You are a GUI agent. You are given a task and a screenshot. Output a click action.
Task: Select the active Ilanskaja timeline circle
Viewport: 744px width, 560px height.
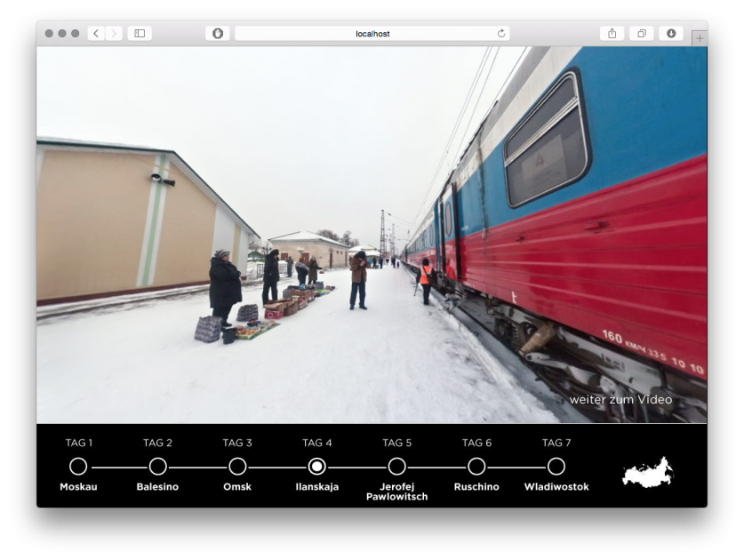tap(317, 467)
